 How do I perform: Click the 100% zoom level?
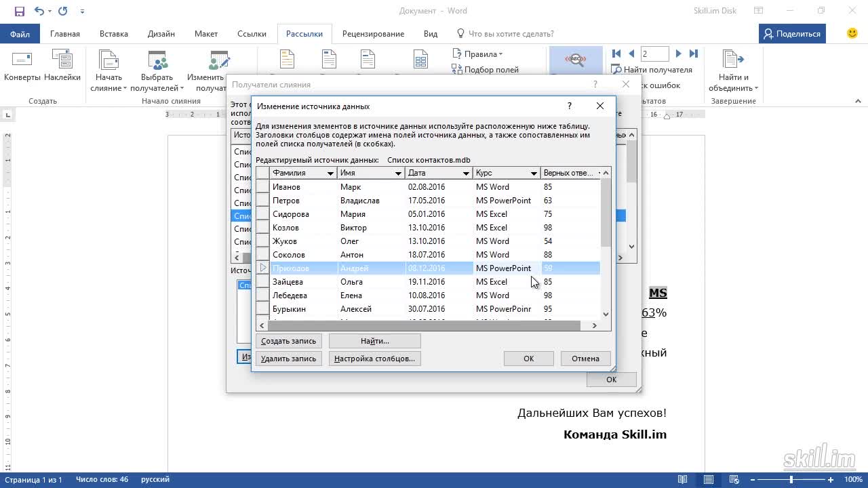point(852,480)
